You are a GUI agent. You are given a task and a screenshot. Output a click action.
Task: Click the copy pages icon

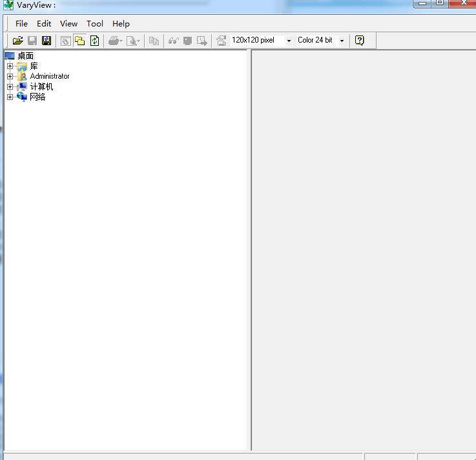(154, 41)
